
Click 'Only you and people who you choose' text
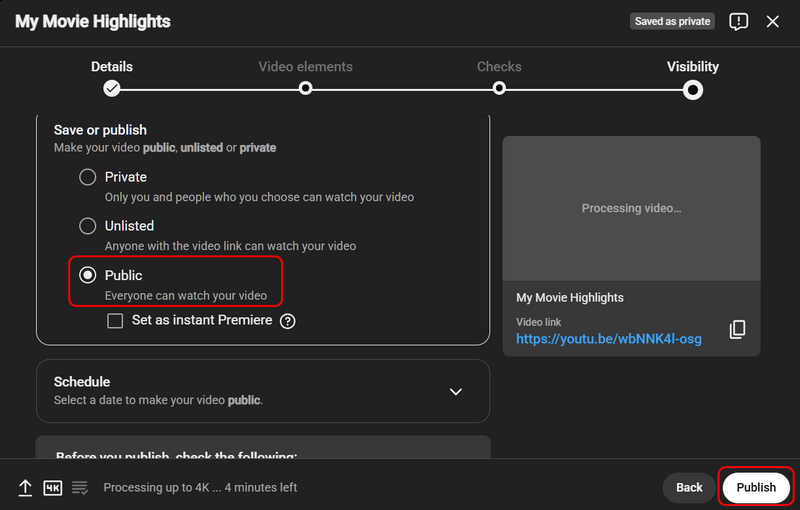coord(259,197)
